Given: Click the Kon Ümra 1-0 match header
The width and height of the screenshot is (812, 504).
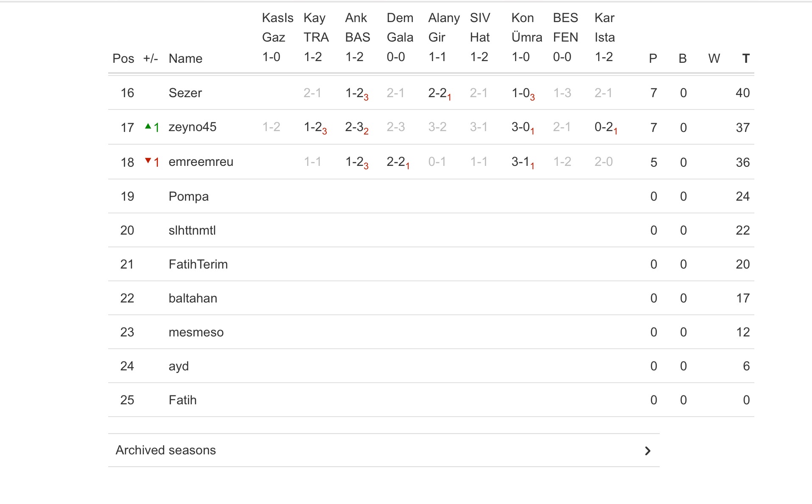Looking at the screenshot, I should 526,37.
